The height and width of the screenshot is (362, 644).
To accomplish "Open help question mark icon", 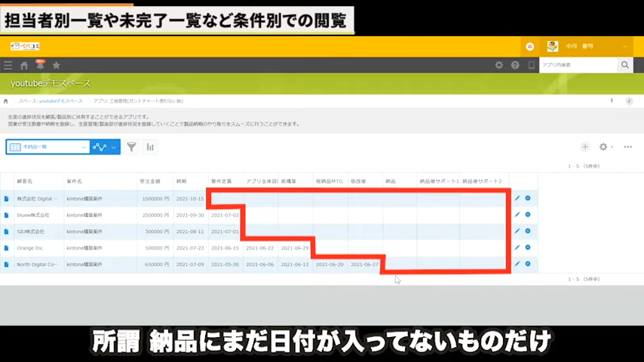I will [515, 65].
